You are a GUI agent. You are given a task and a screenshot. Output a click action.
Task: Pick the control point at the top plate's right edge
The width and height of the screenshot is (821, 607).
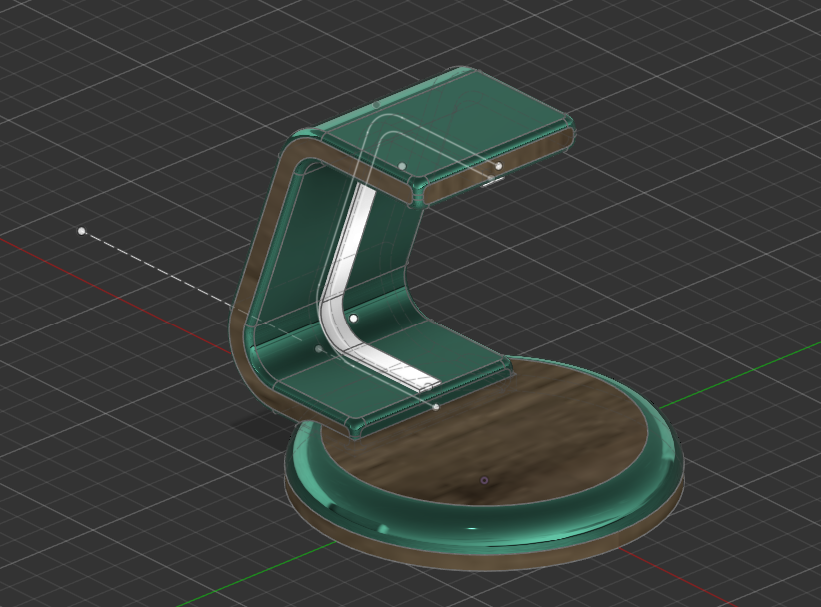click(x=499, y=165)
